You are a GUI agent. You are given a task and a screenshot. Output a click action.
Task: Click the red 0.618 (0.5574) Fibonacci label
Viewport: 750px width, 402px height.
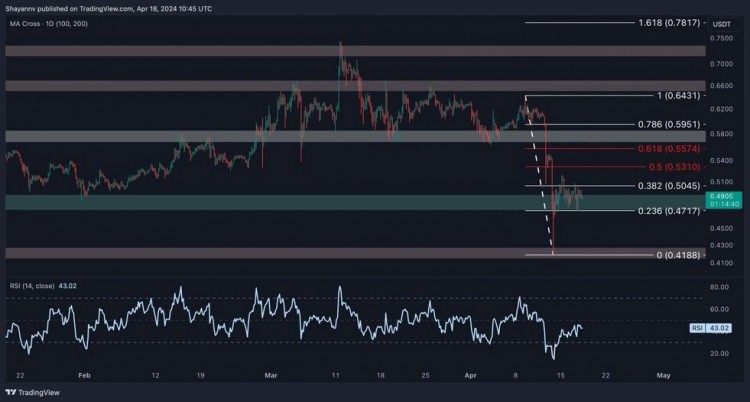tap(669, 149)
